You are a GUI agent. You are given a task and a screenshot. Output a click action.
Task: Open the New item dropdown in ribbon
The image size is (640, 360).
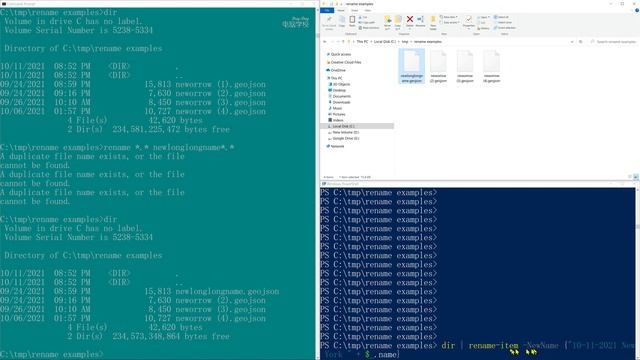pyautogui.click(x=449, y=17)
